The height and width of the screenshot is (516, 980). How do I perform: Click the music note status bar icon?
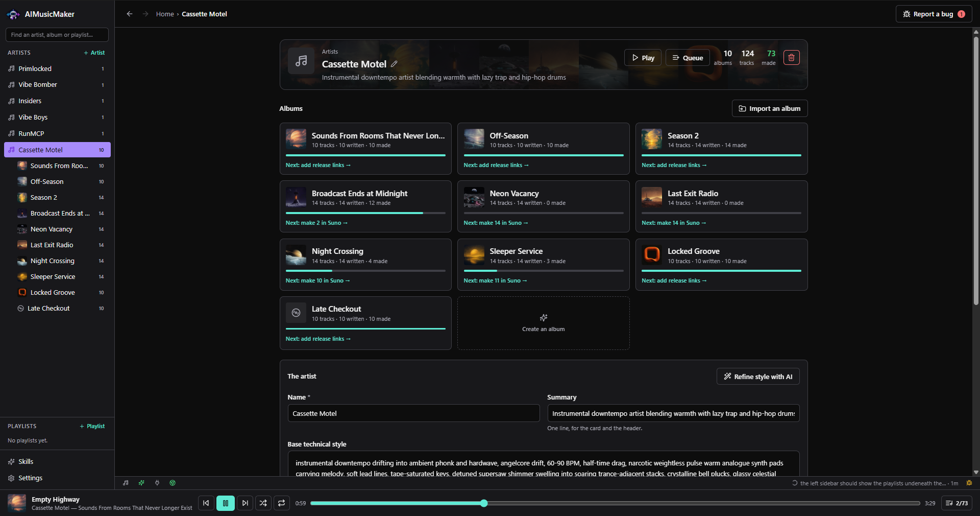click(126, 483)
